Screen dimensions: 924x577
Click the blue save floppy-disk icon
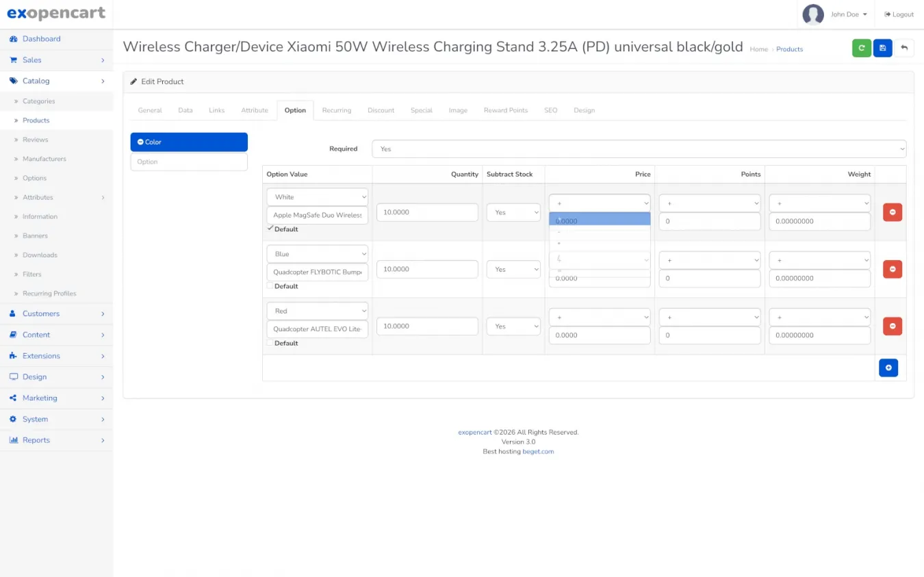[883, 48]
